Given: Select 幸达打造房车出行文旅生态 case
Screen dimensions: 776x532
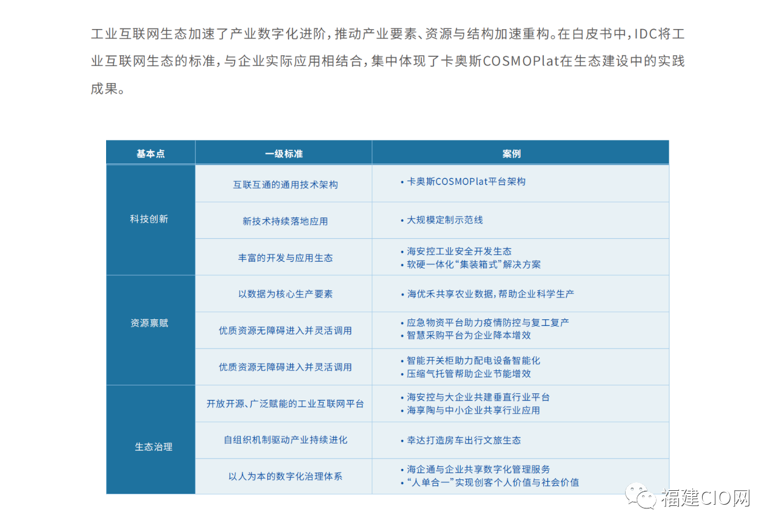Looking at the screenshot, I should 461,441.
